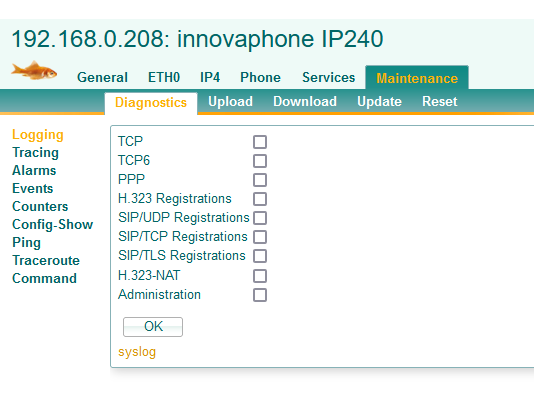The height and width of the screenshot is (403, 534).
Task: Open the General tab
Action: [x=102, y=77]
